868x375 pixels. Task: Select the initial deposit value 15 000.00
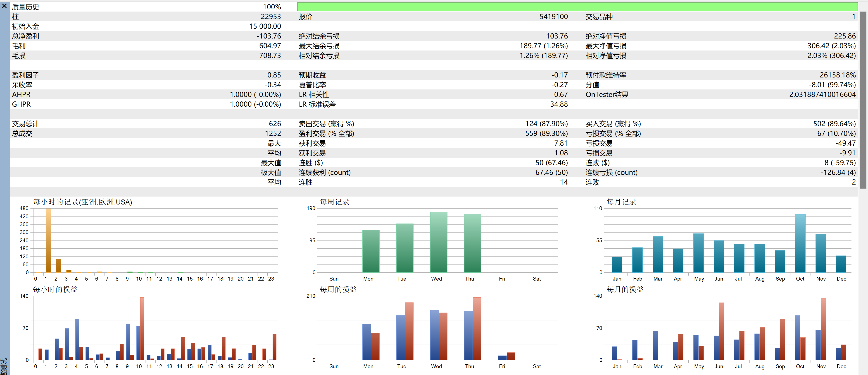tap(265, 26)
